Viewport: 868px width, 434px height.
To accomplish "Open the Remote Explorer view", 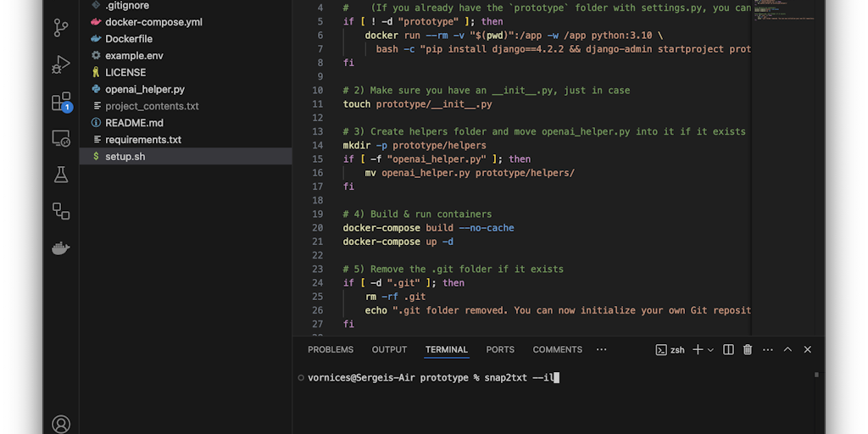I will [61, 138].
